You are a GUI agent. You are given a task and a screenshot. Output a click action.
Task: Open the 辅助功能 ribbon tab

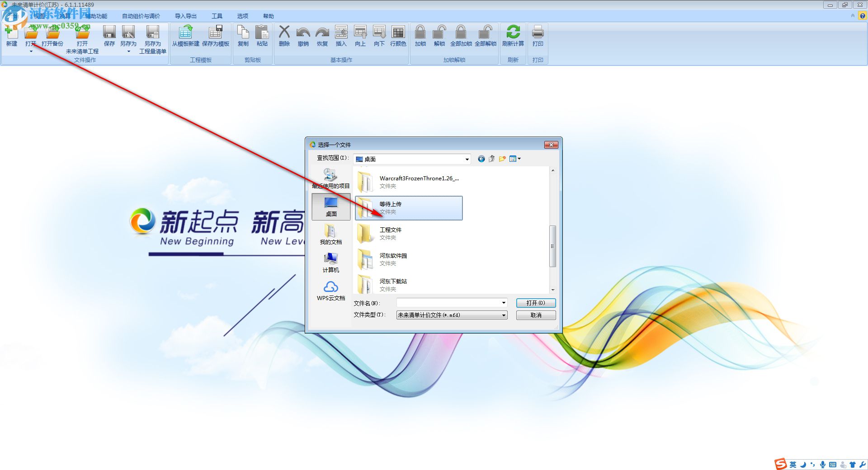[x=96, y=16]
